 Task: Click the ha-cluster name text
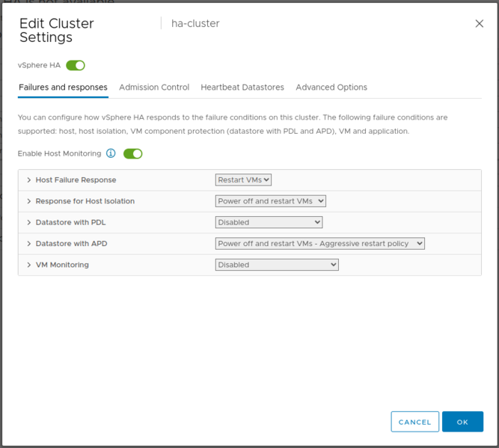coord(195,23)
